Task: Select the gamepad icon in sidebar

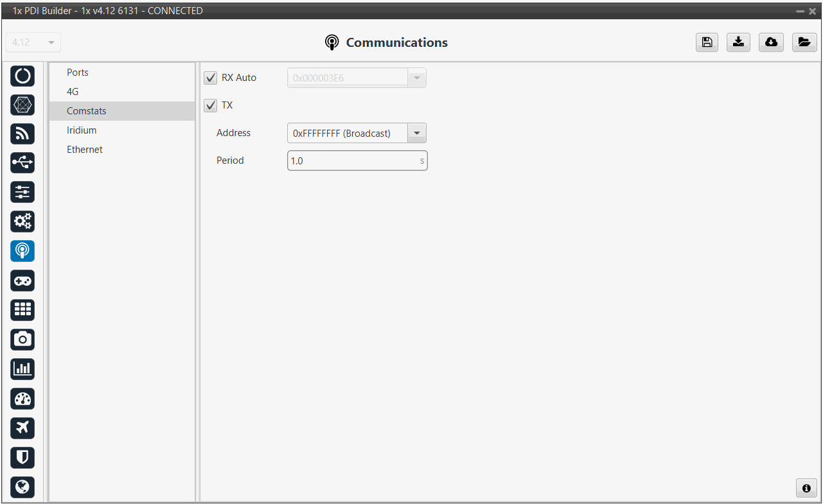Action: point(22,281)
